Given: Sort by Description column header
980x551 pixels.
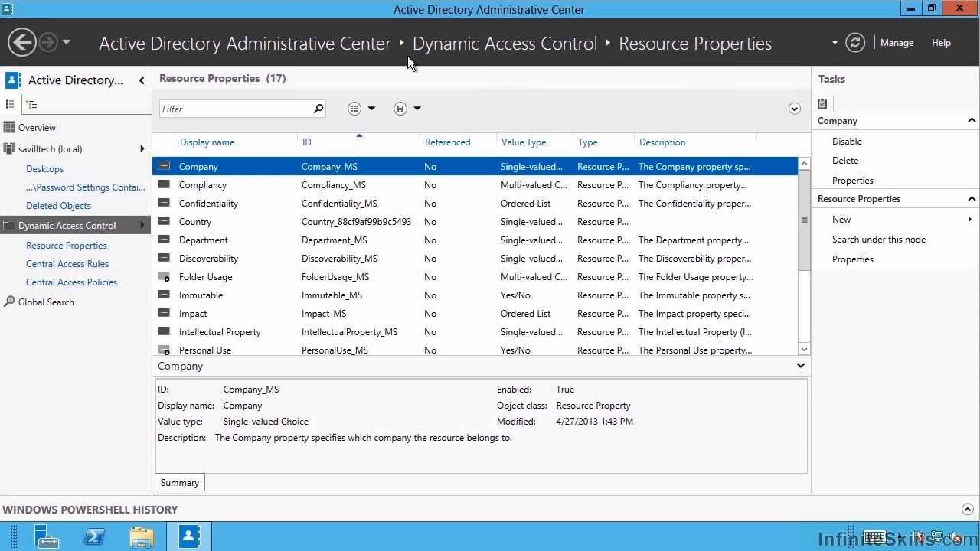Looking at the screenshot, I should (662, 142).
